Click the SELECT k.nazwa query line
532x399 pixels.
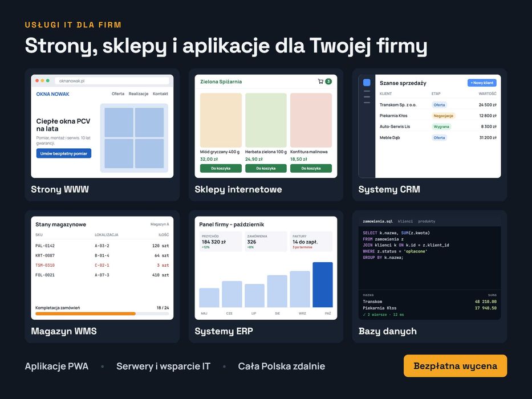pyautogui.click(x=396, y=233)
